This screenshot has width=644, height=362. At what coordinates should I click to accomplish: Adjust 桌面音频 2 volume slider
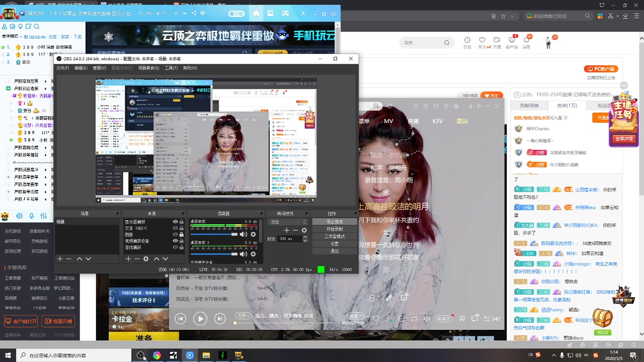(214, 254)
